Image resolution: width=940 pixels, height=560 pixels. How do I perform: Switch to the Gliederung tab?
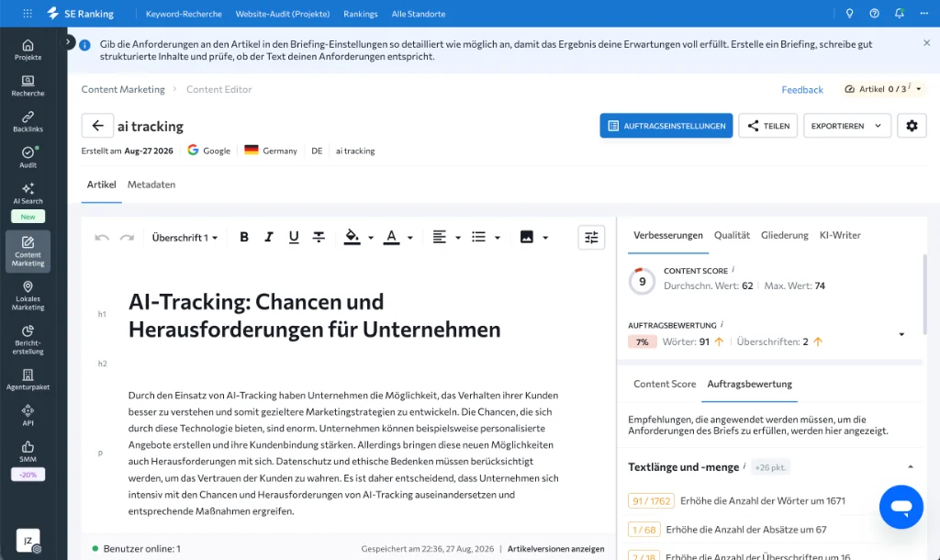(x=784, y=235)
